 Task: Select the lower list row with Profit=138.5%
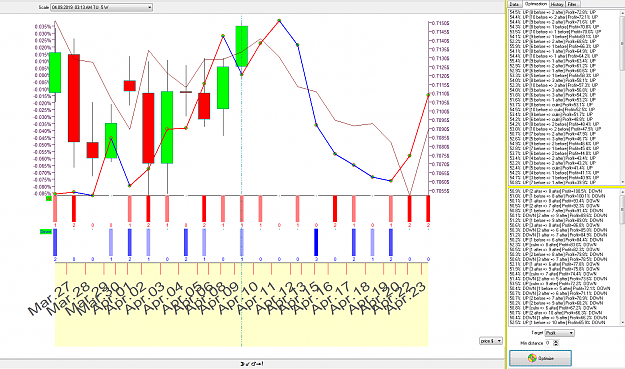[x=564, y=191]
